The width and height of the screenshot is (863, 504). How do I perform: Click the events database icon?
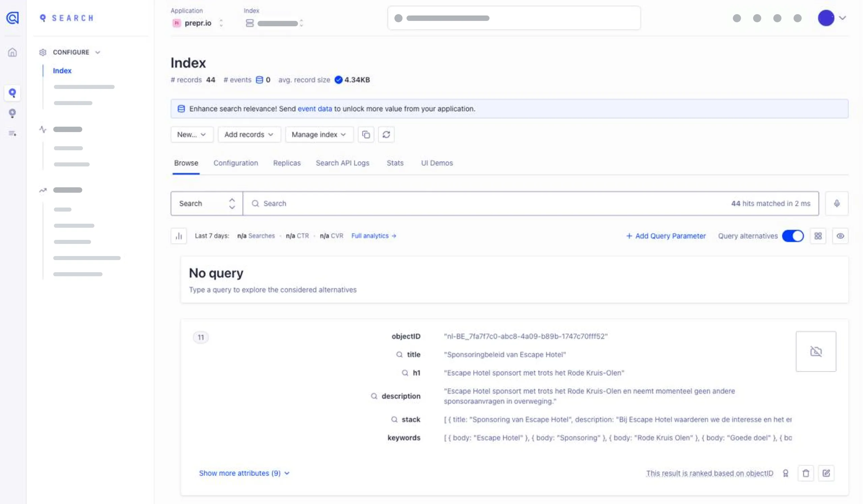[x=260, y=80]
